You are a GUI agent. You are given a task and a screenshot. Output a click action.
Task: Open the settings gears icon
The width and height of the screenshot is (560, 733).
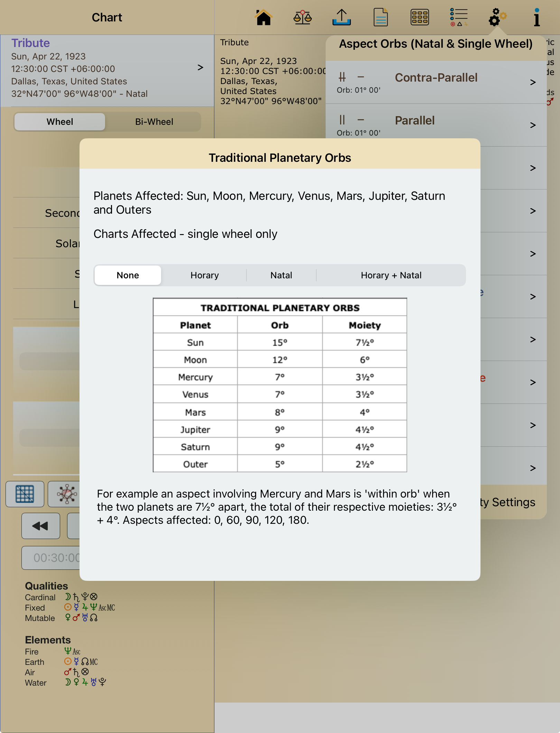coord(497,17)
